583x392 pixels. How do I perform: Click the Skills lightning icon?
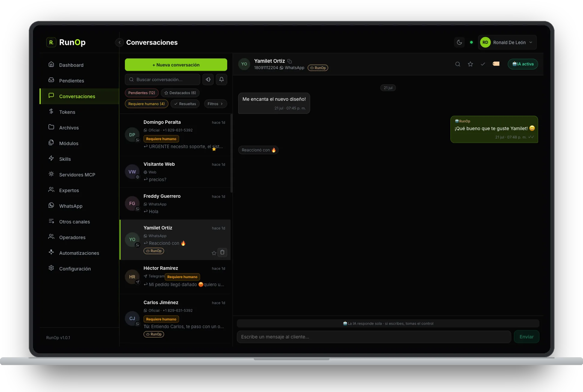point(51,158)
